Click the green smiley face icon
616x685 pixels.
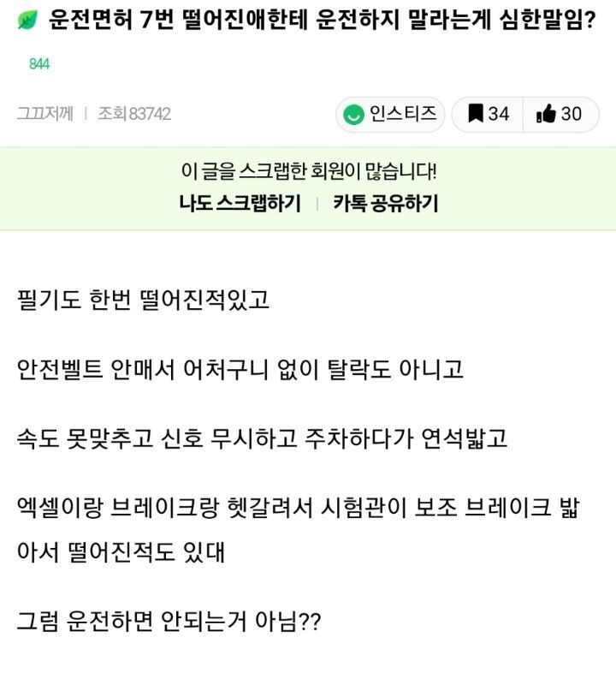[352, 114]
